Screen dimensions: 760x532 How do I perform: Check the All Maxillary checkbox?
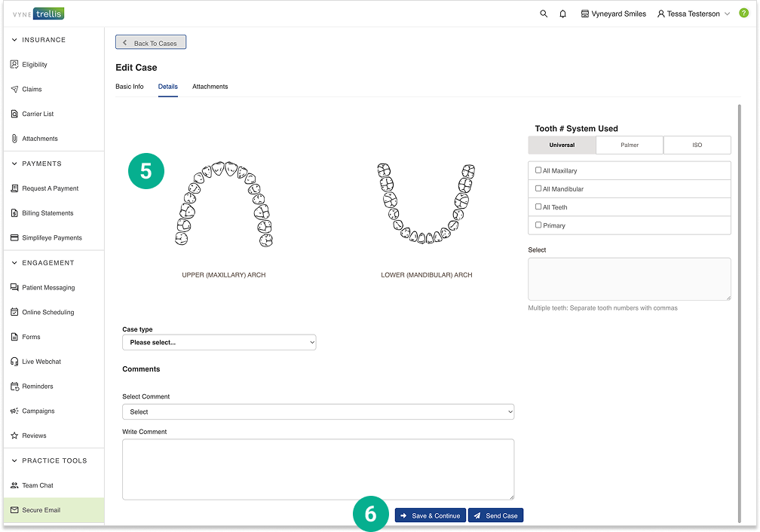[x=538, y=170]
